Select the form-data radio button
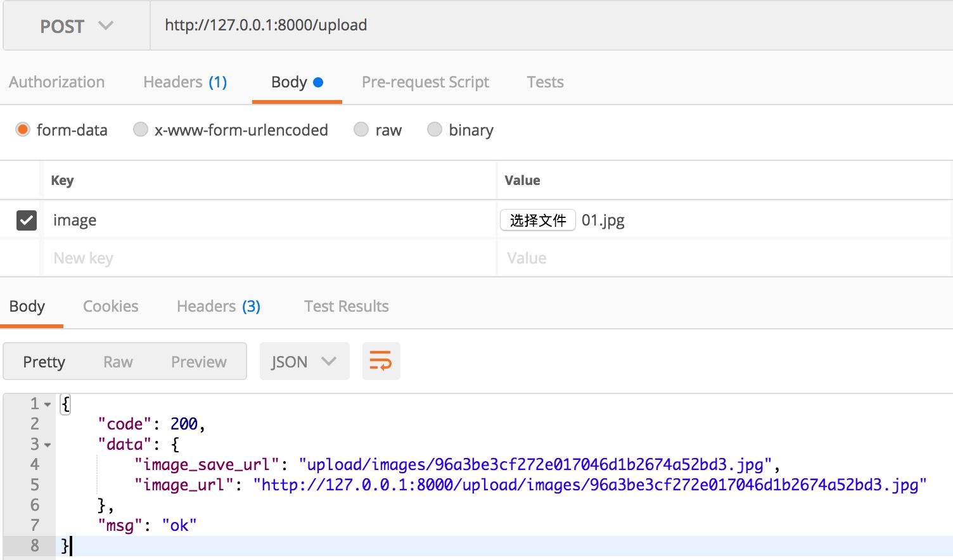 click(x=23, y=130)
